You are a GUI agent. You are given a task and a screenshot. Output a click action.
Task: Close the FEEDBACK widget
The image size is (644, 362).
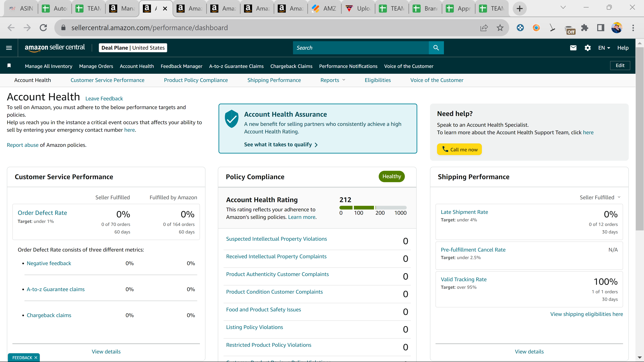tap(36, 358)
